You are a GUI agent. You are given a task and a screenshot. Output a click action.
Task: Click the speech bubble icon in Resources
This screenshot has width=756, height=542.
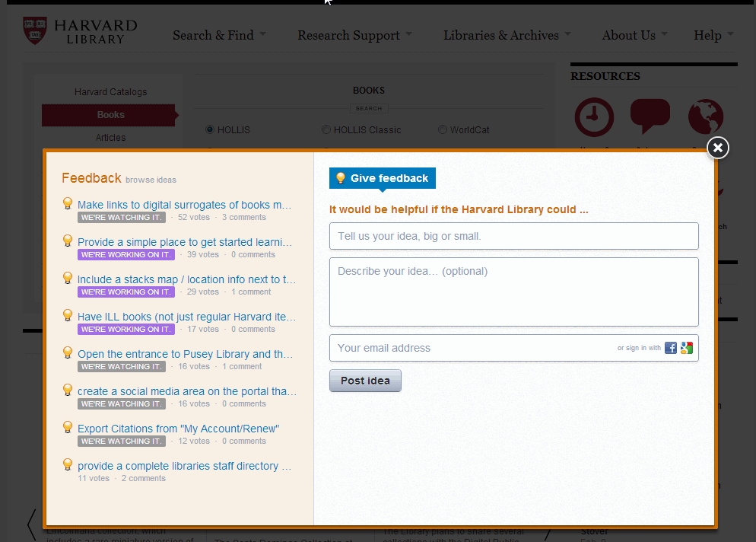(650, 116)
